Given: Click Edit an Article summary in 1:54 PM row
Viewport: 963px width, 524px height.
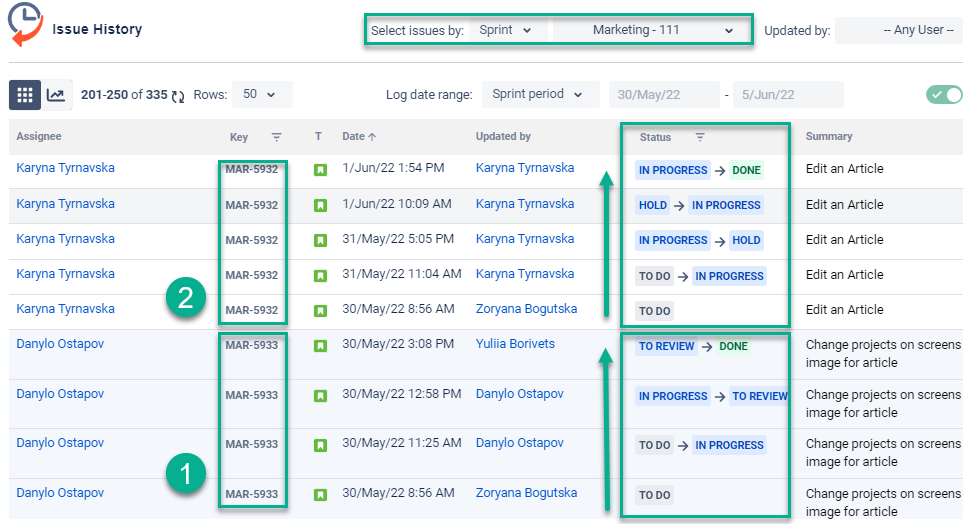Looking at the screenshot, I should click(844, 169).
